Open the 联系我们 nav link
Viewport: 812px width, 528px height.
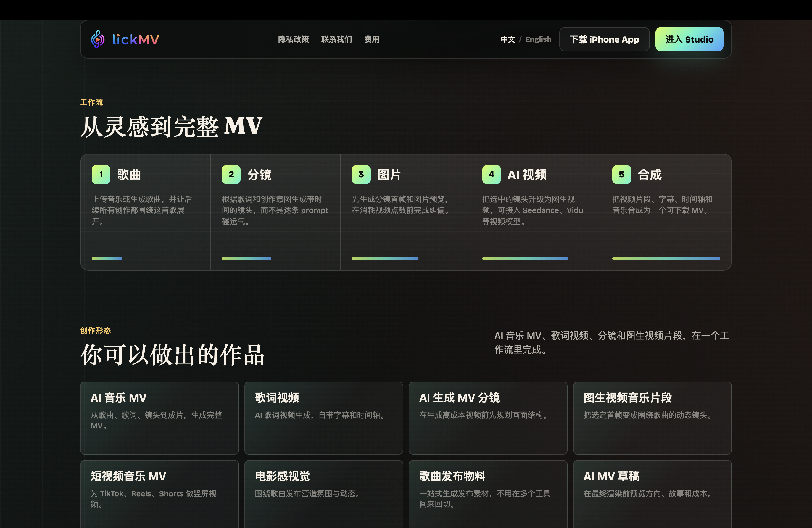pyautogui.click(x=336, y=39)
